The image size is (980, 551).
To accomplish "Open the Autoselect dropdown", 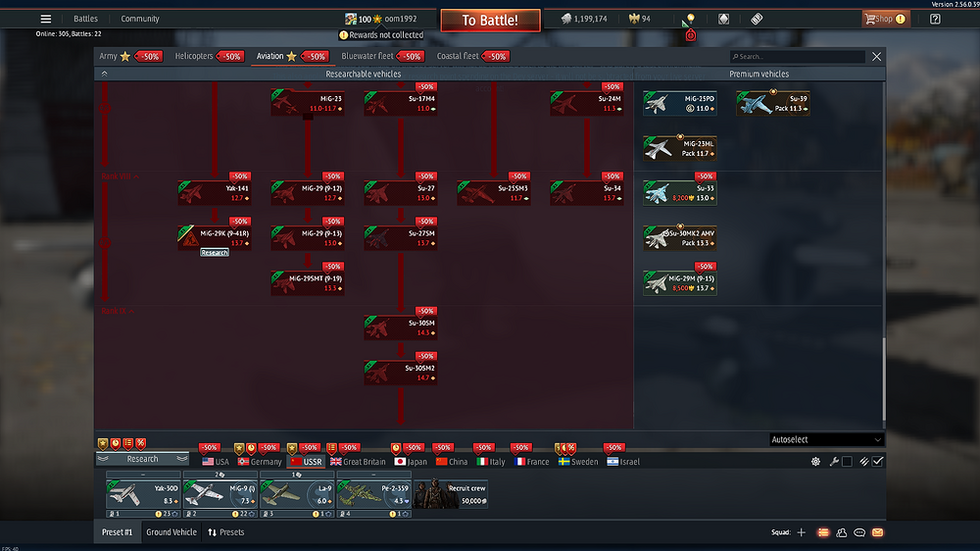I will [826, 439].
